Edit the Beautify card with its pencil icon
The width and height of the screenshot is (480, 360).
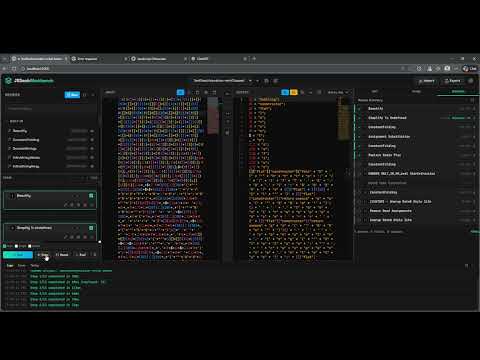pos(66,205)
